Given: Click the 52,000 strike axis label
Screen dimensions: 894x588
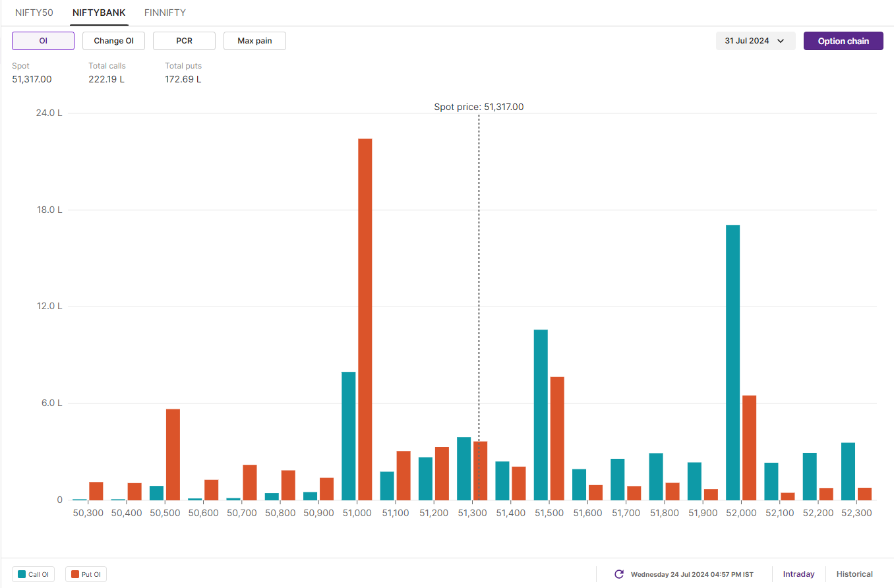Looking at the screenshot, I should coord(741,513).
